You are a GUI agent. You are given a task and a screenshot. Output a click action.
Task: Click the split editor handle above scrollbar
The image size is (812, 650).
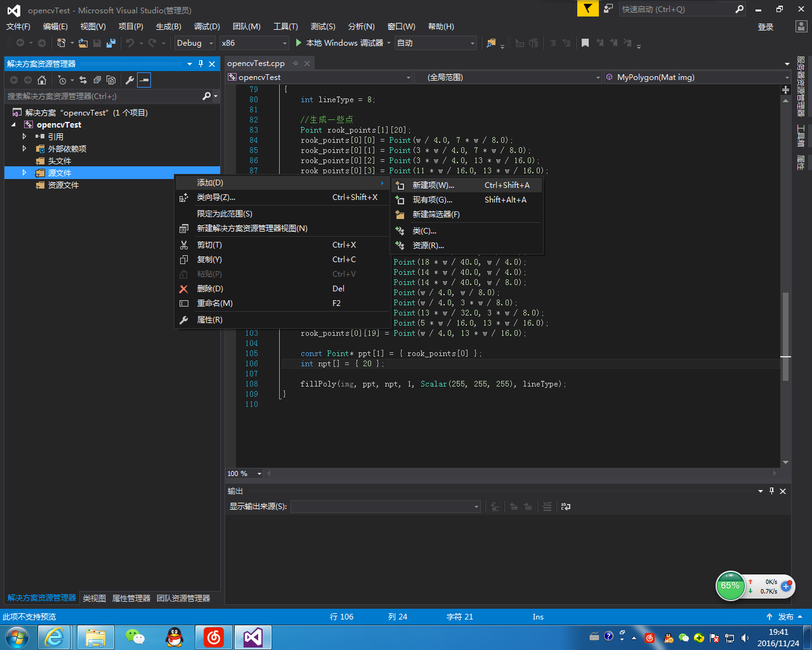(x=786, y=90)
